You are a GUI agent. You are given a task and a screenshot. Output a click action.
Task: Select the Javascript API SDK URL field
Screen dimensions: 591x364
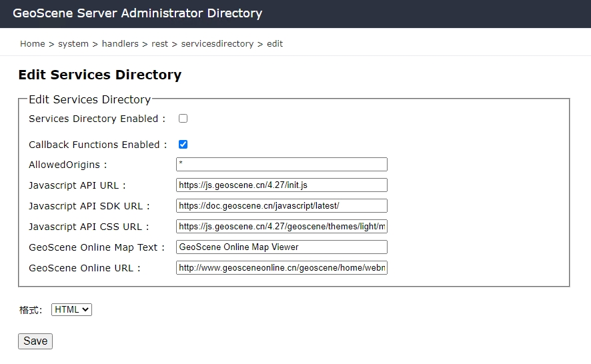[281, 206]
